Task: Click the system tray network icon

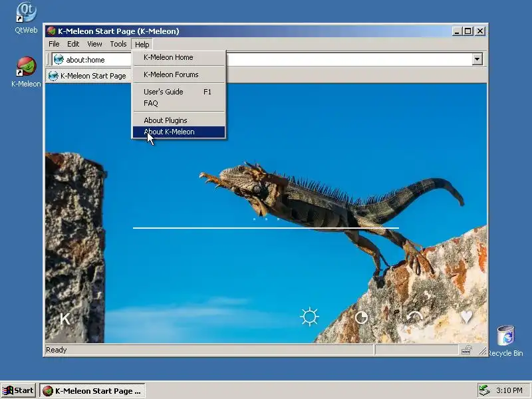Action: [x=484, y=390]
